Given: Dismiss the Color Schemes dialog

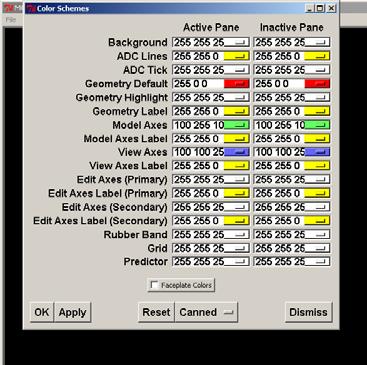Looking at the screenshot, I should (x=308, y=312).
